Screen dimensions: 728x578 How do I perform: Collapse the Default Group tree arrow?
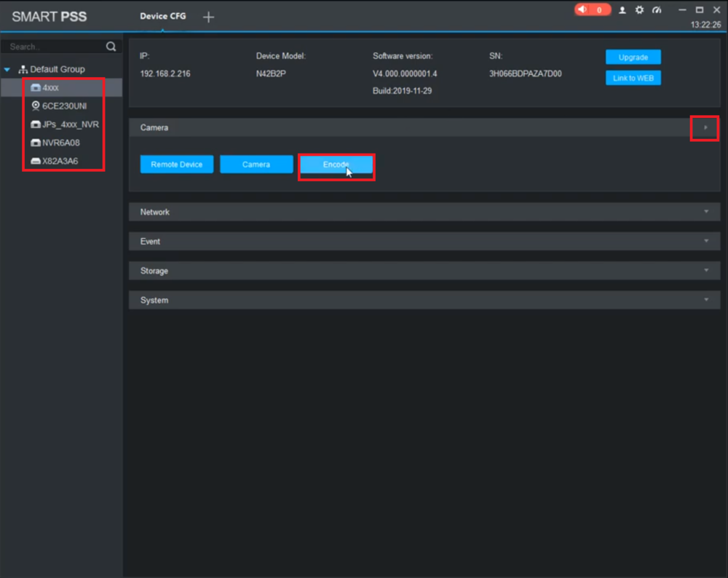coord(7,70)
